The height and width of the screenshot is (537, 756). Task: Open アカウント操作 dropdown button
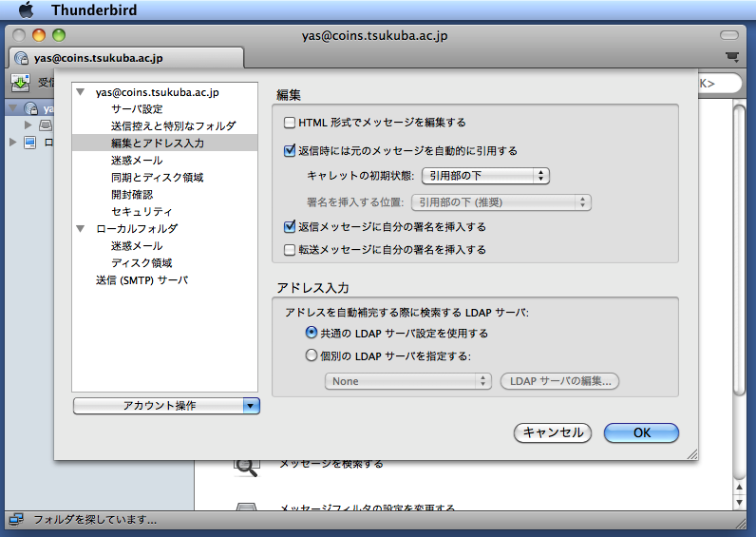(x=166, y=406)
